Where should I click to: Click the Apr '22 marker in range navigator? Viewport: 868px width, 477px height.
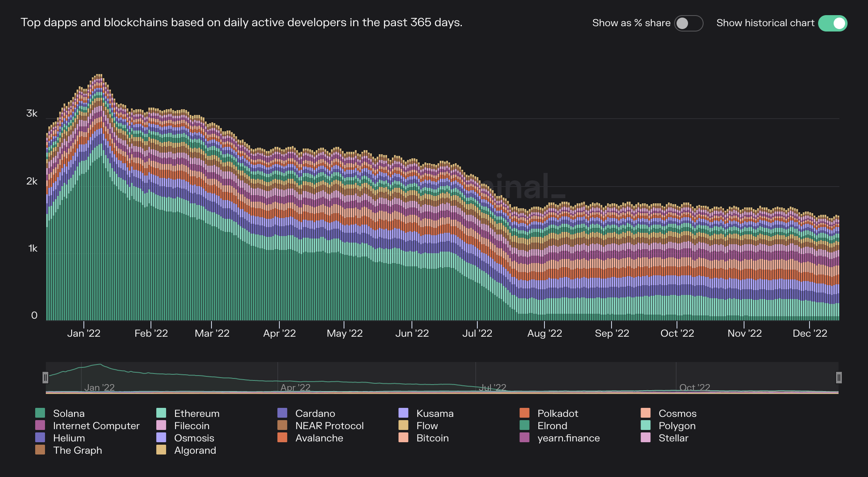click(295, 387)
